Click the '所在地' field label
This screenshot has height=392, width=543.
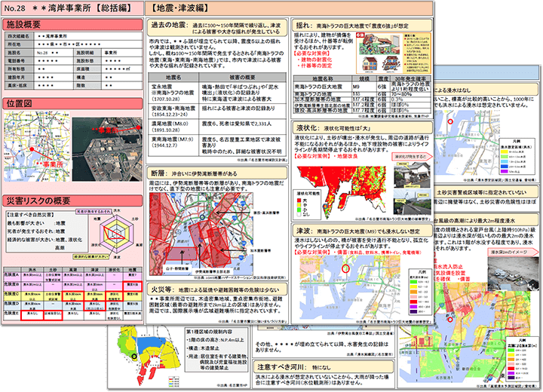tap(19, 44)
